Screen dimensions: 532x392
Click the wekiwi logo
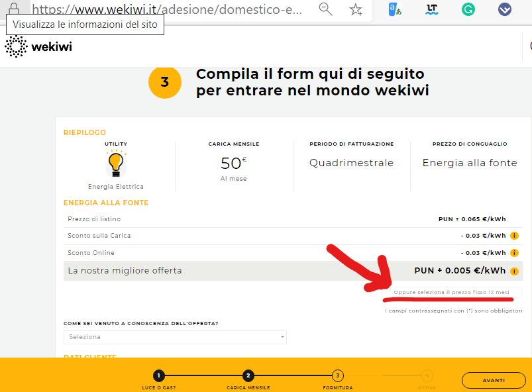point(38,46)
